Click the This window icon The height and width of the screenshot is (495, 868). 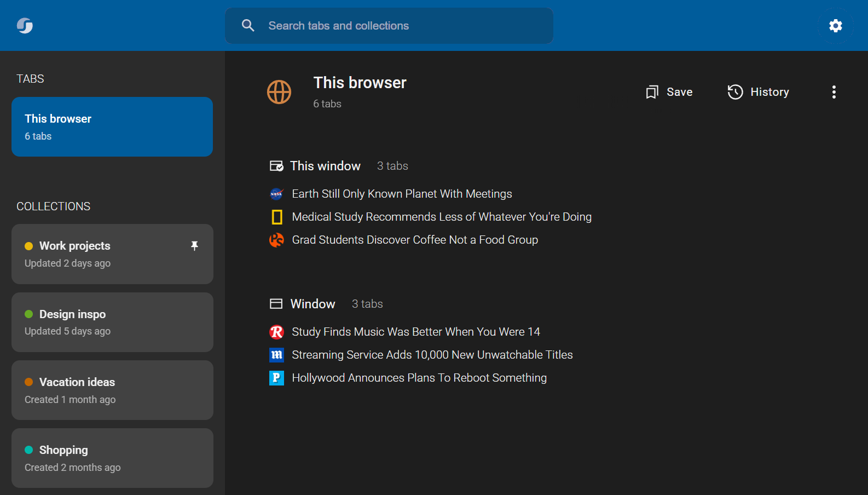tap(276, 166)
